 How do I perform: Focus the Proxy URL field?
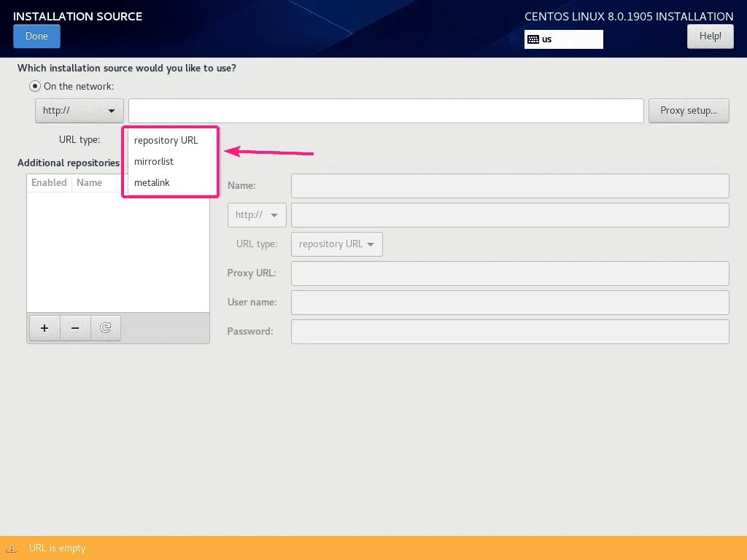[510, 273]
